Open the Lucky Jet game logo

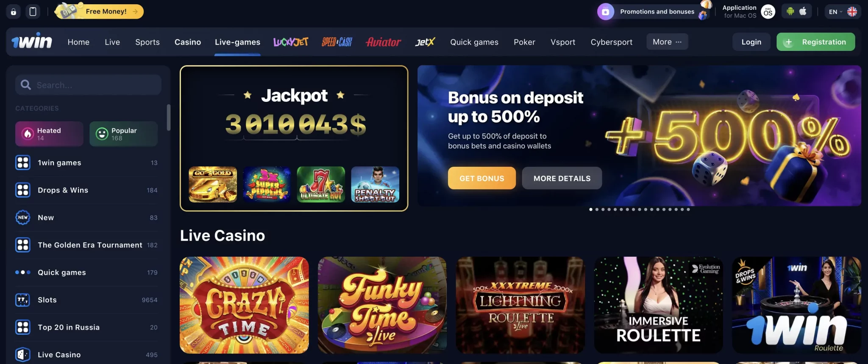[291, 42]
